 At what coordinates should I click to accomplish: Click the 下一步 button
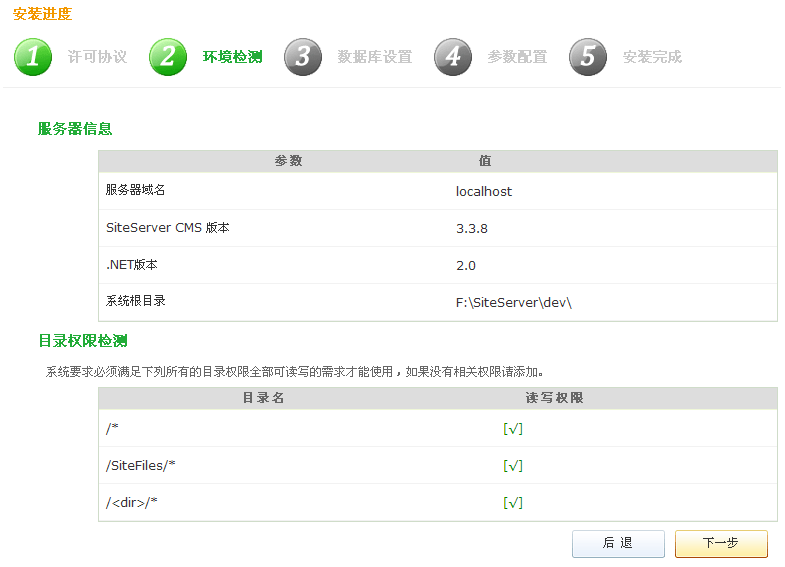[721, 543]
